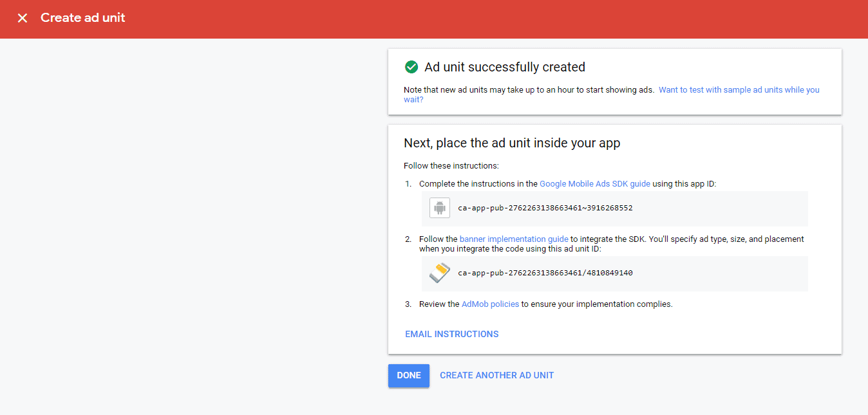Click the close icon to exit ad unit creation
Screen dimensions: 868x415
click(x=23, y=18)
